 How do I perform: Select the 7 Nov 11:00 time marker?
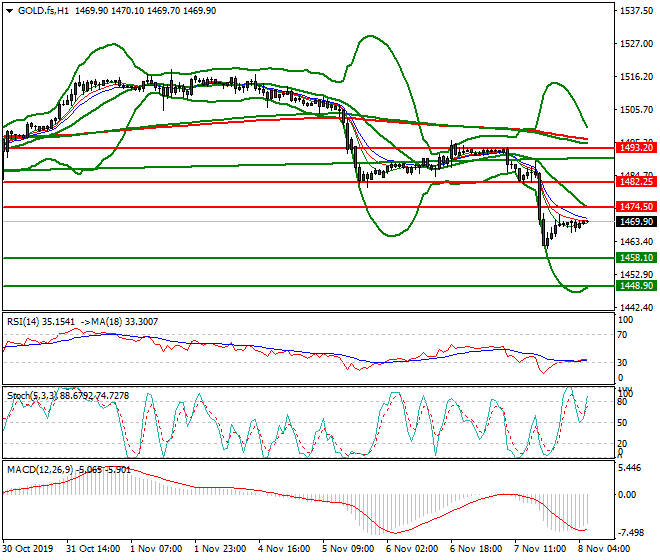point(541,549)
